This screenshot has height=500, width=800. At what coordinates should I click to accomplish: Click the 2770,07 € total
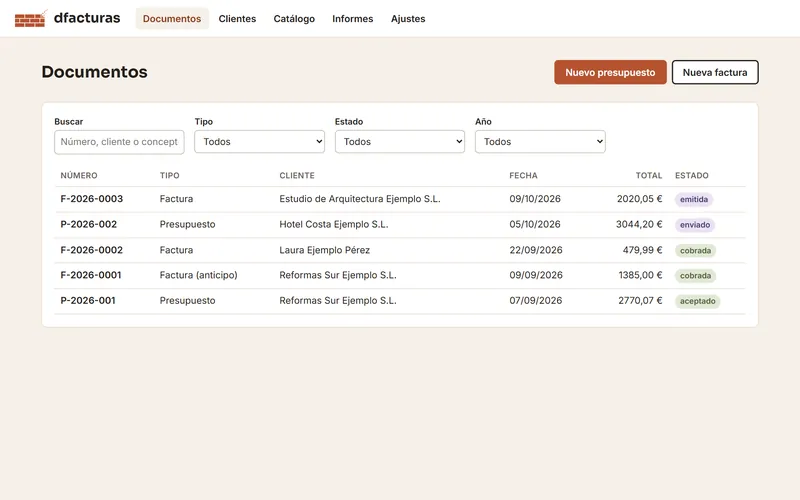[x=640, y=301]
